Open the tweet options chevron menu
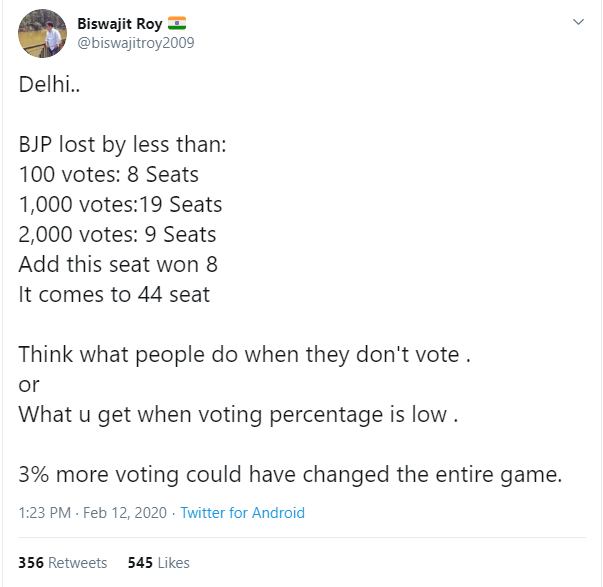Image resolution: width=603 pixels, height=587 pixels. tap(576, 22)
